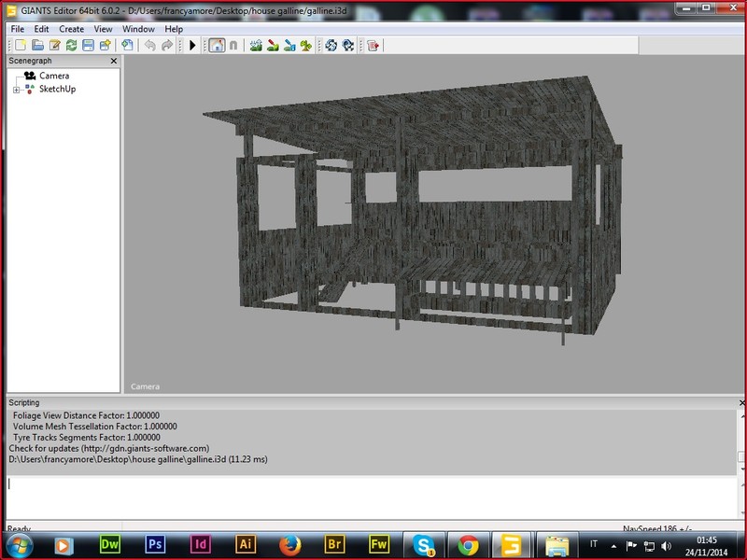
Task: Toggle the magnet snap icon
Action: tap(233, 45)
